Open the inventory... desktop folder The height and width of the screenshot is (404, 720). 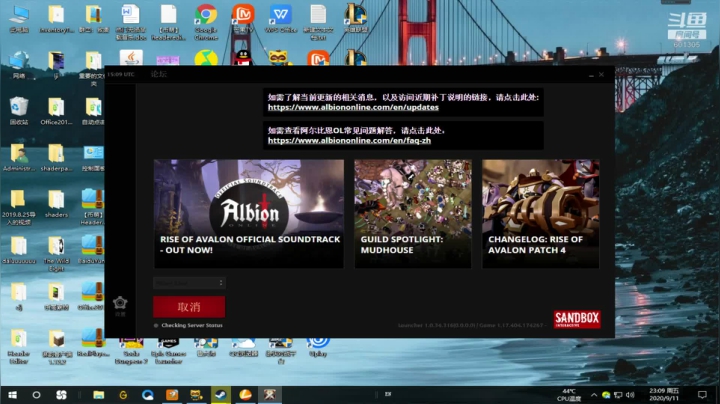pyautogui.click(x=56, y=19)
